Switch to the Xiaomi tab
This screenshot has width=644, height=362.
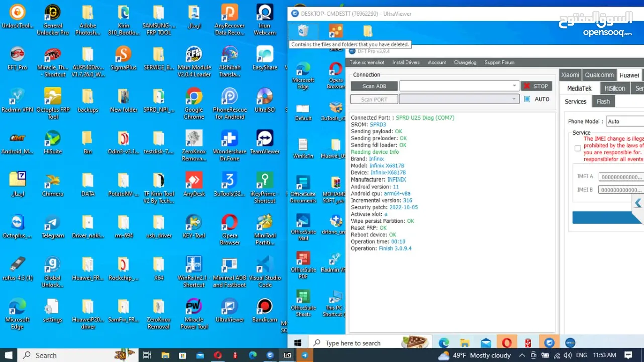click(x=570, y=75)
